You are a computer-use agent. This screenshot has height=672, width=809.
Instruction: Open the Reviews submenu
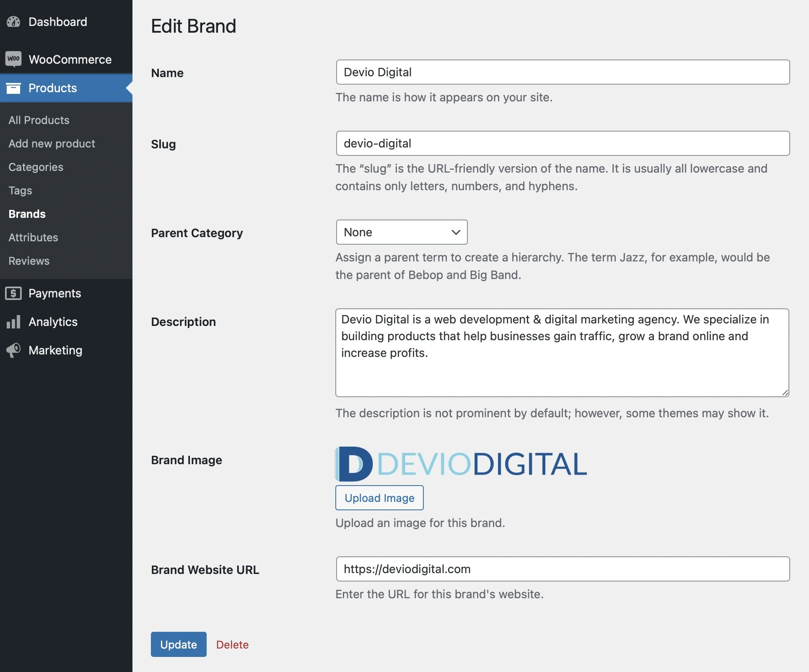coord(29,261)
